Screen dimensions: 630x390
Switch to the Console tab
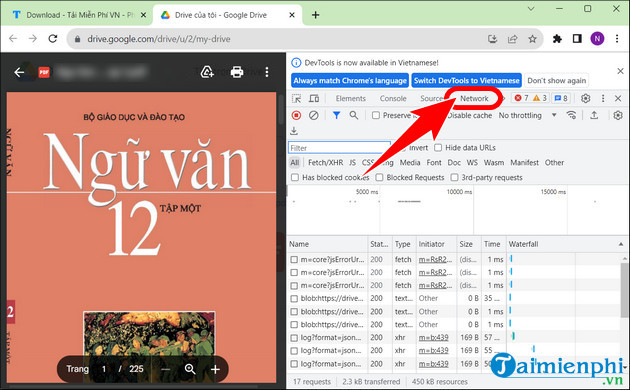393,98
